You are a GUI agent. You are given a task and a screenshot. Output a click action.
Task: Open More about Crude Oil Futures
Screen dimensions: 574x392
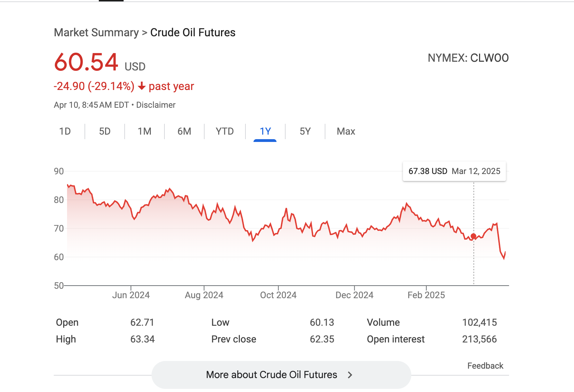coord(272,375)
